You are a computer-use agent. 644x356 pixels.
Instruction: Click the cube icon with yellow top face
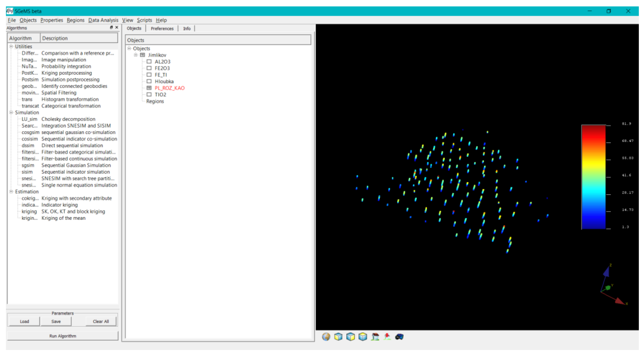pyautogui.click(x=363, y=337)
